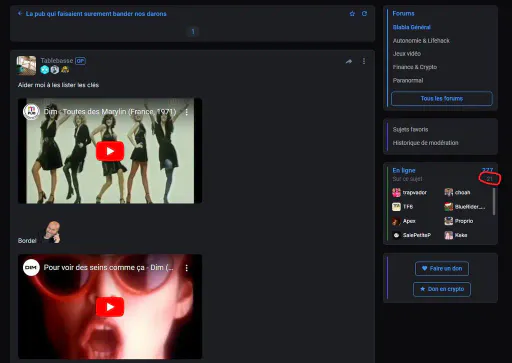Viewport: 512px width, 363px height.
Task: Click the Don en crypto button
Action: 442,289
